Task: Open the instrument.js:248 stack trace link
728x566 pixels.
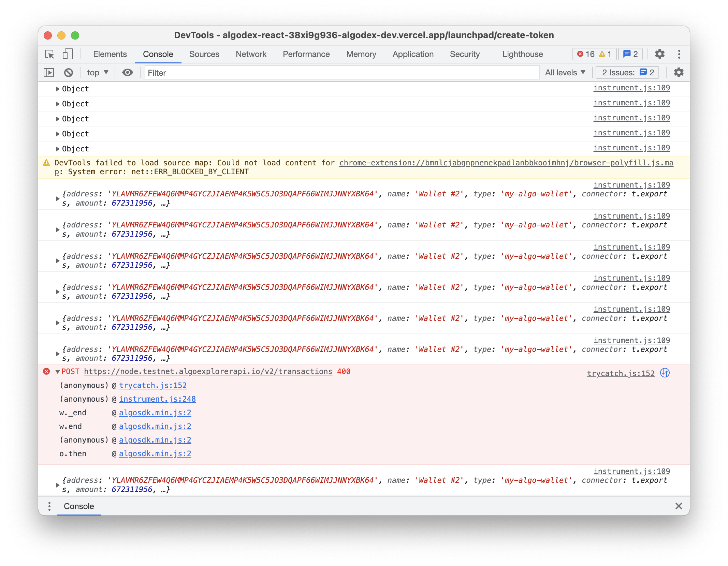Action: point(157,399)
